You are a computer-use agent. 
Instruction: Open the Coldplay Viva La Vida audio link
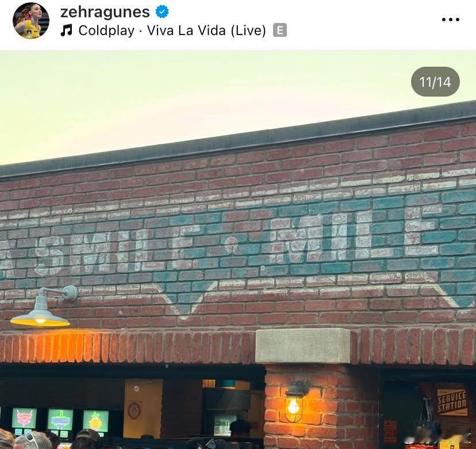172,30
